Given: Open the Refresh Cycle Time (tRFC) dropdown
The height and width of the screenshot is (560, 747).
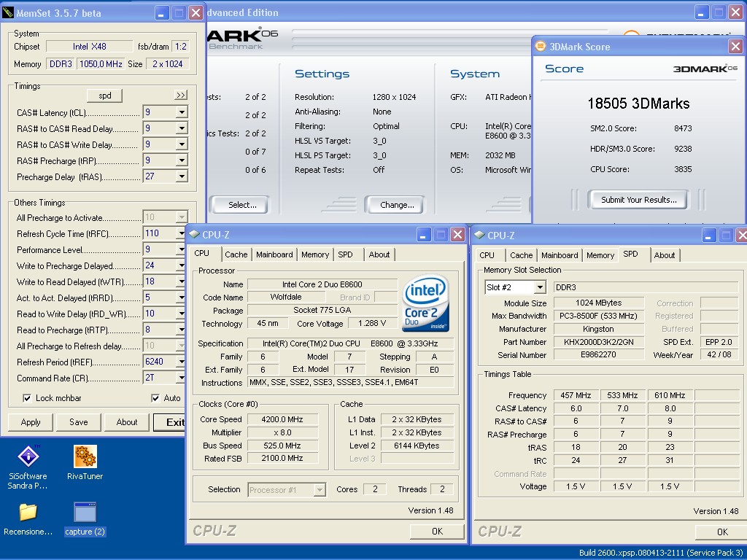Looking at the screenshot, I should [181, 233].
